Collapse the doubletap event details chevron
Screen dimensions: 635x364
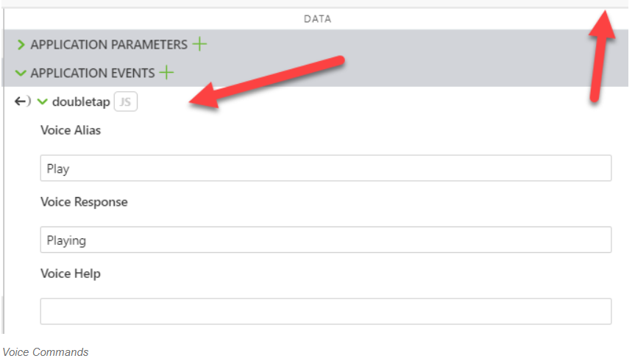43,102
